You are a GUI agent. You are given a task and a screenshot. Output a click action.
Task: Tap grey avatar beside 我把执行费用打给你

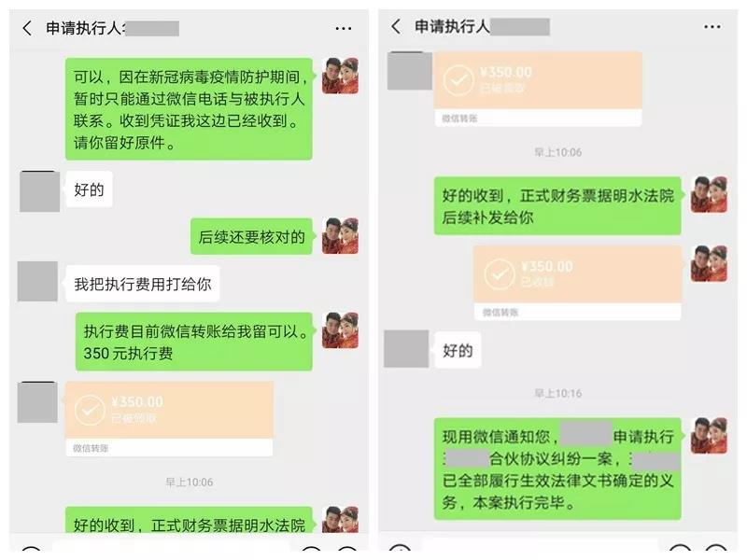click(x=37, y=282)
